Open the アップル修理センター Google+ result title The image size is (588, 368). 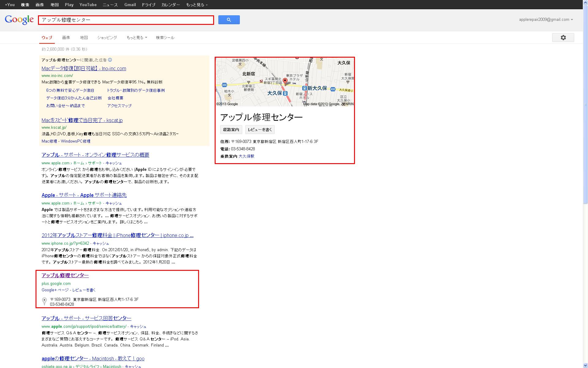[x=65, y=275]
